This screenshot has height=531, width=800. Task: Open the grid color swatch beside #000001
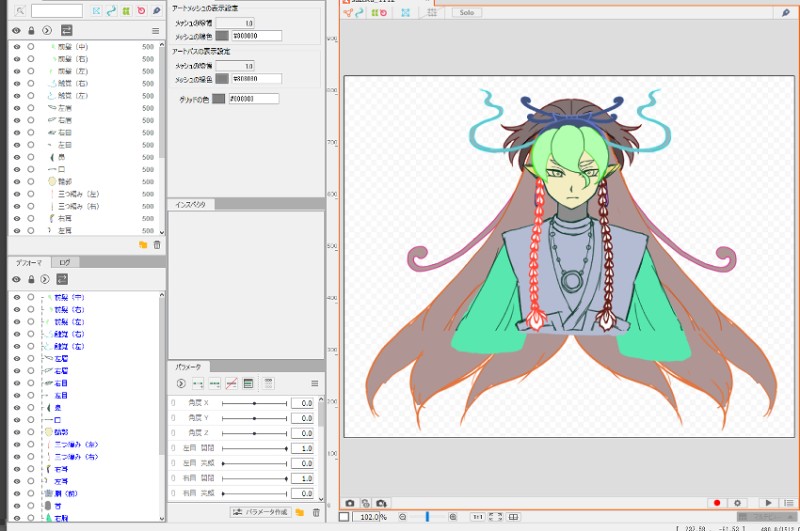pos(218,98)
